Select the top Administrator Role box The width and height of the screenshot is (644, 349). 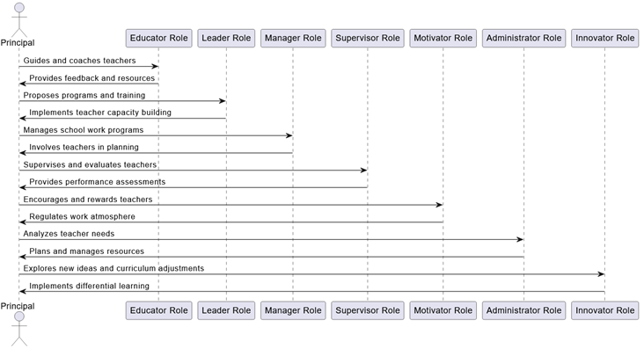tap(523, 38)
